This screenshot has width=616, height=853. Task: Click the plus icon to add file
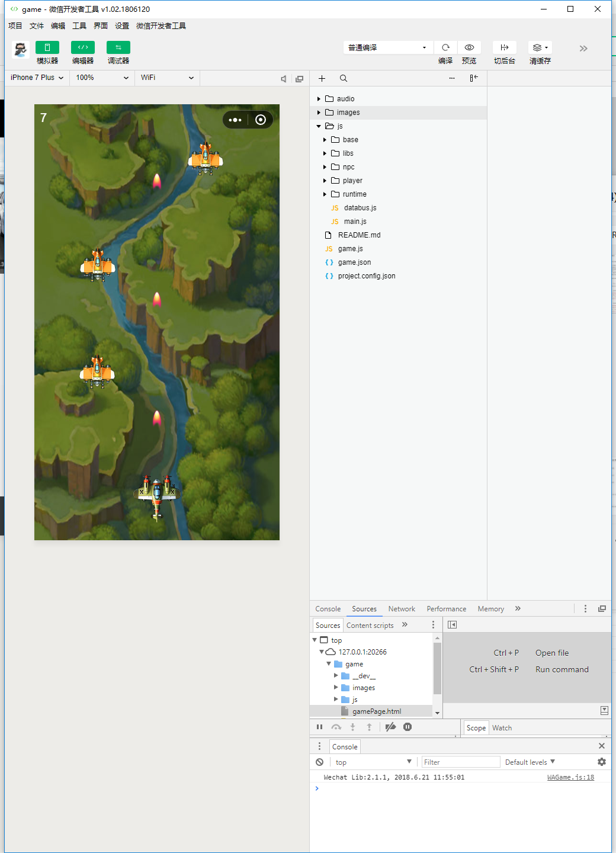pos(322,79)
